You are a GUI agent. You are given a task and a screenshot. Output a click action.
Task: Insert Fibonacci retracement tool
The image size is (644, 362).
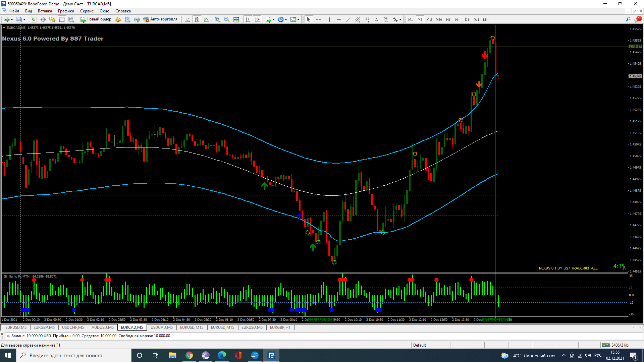(x=367, y=19)
